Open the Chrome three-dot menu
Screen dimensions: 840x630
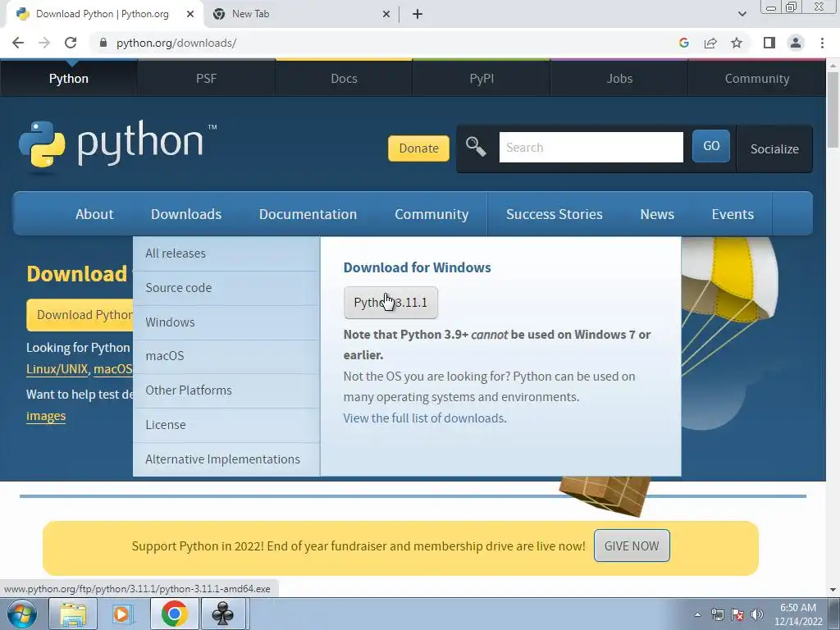[822, 43]
